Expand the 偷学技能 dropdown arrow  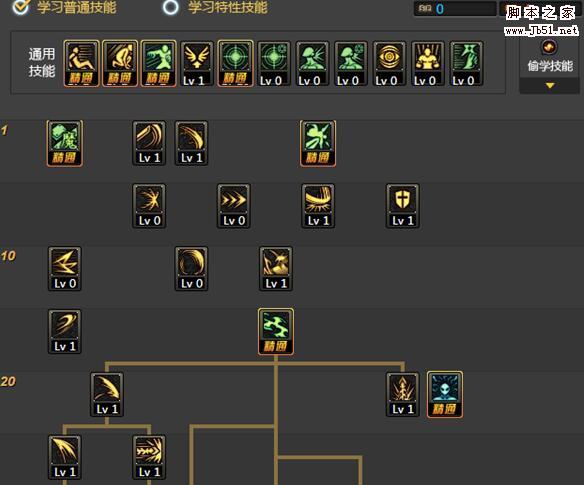(x=550, y=86)
